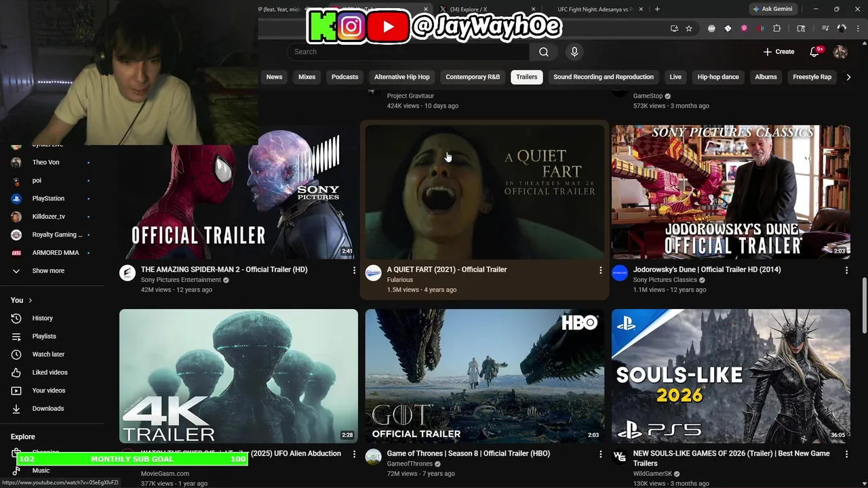The height and width of the screenshot is (488, 868).
Task: Open notifications via the bell icon
Action: pyautogui.click(x=815, y=52)
